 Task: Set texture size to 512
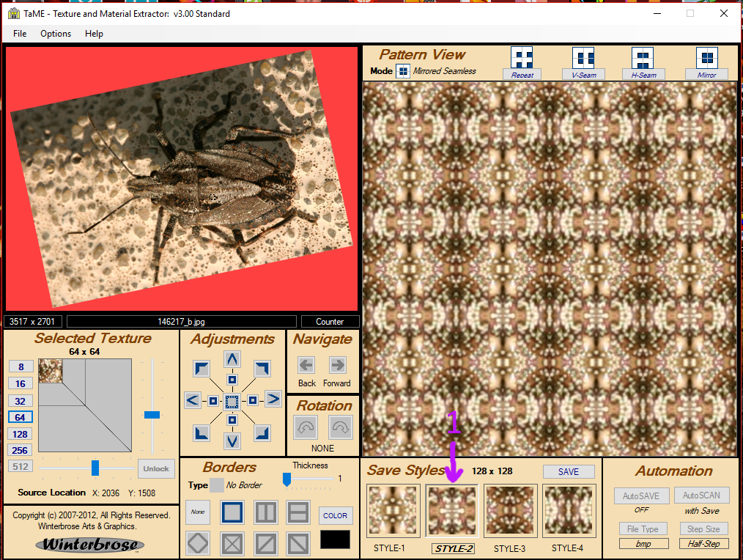click(21, 467)
